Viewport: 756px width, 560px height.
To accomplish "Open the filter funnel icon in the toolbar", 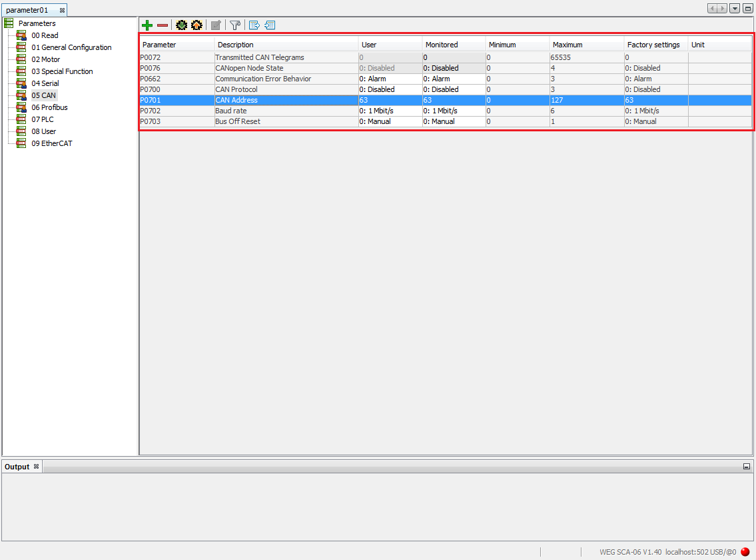I will point(235,25).
